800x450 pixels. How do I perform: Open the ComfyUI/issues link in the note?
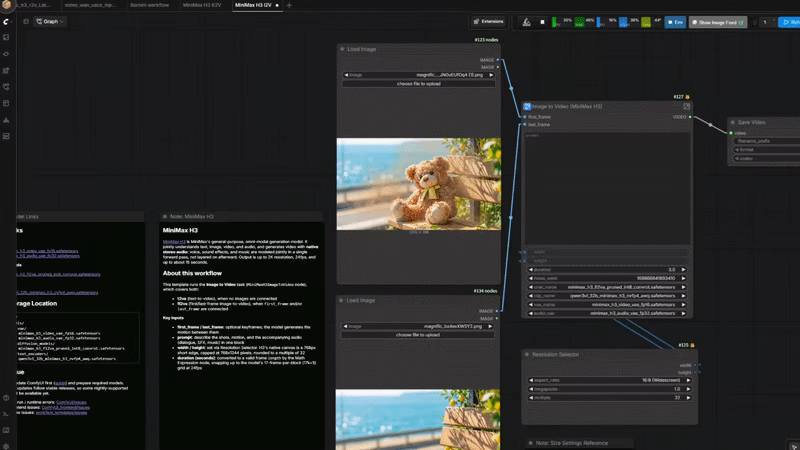(71, 403)
